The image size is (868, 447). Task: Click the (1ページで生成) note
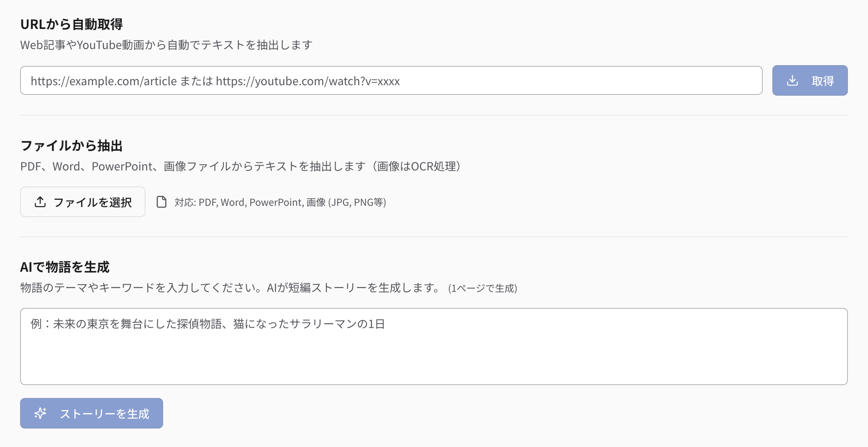point(482,289)
